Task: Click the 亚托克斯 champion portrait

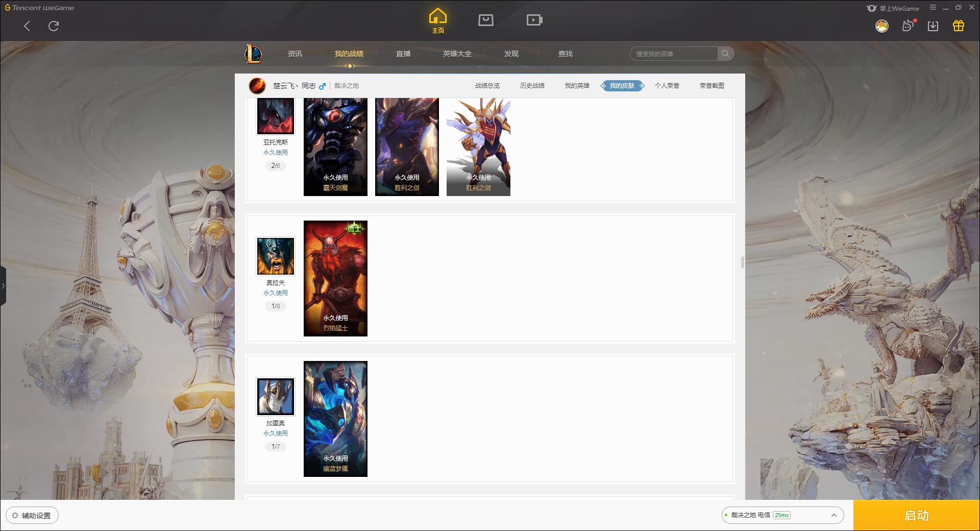Action: click(276, 116)
